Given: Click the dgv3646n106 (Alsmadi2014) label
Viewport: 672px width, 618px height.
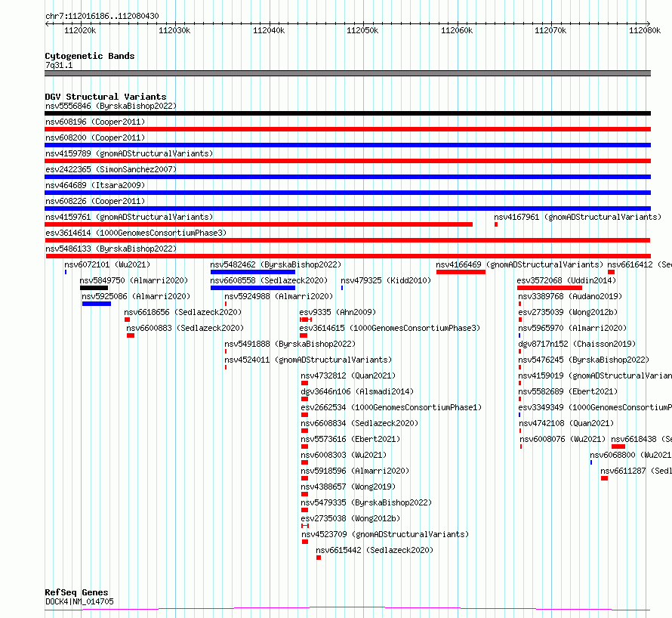Looking at the screenshot, I should pyautogui.click(x=357, y=391).
